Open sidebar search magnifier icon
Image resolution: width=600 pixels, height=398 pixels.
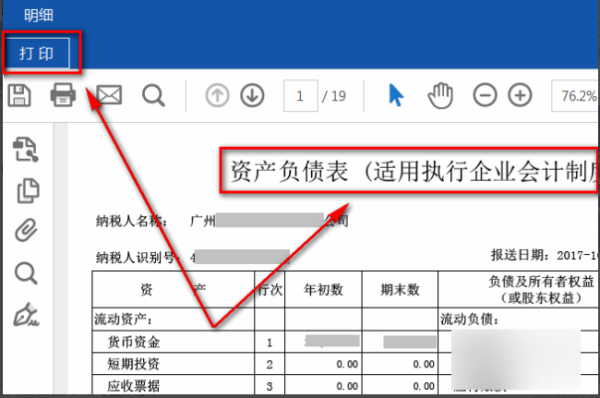[x=26, y=273]
